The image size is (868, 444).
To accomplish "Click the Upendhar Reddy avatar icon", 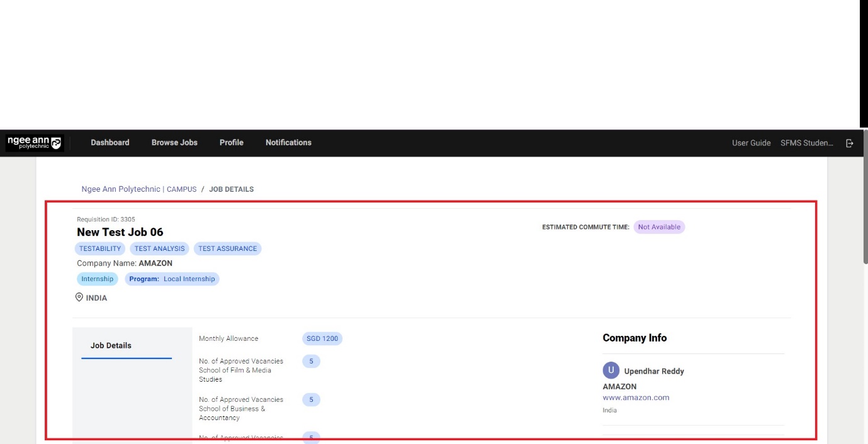I will click(x=611, y=370).
